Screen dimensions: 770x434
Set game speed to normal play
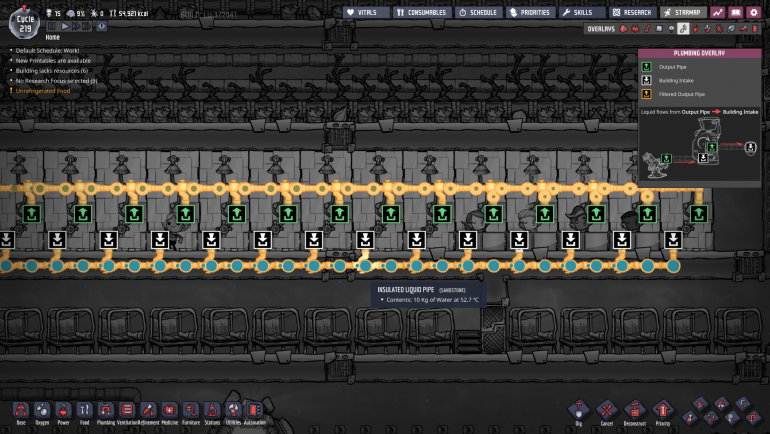tap(65, 26)
